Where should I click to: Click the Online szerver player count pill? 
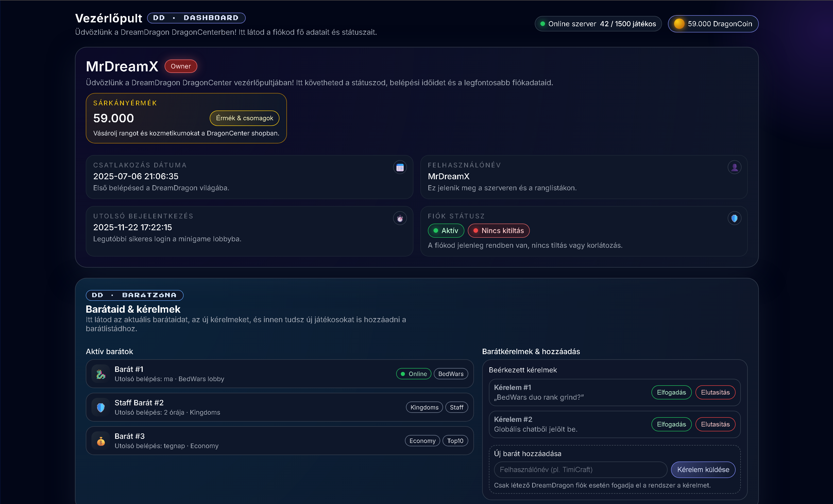598,24
